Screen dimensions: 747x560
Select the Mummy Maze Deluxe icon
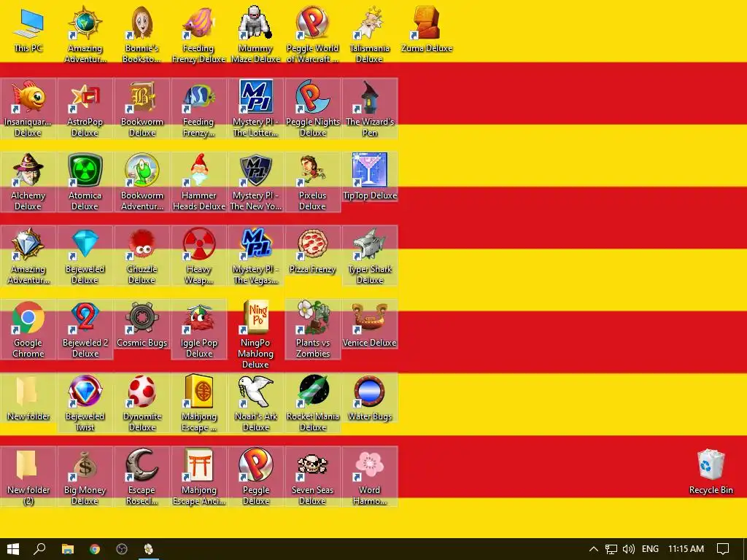(x=256, y=34)
